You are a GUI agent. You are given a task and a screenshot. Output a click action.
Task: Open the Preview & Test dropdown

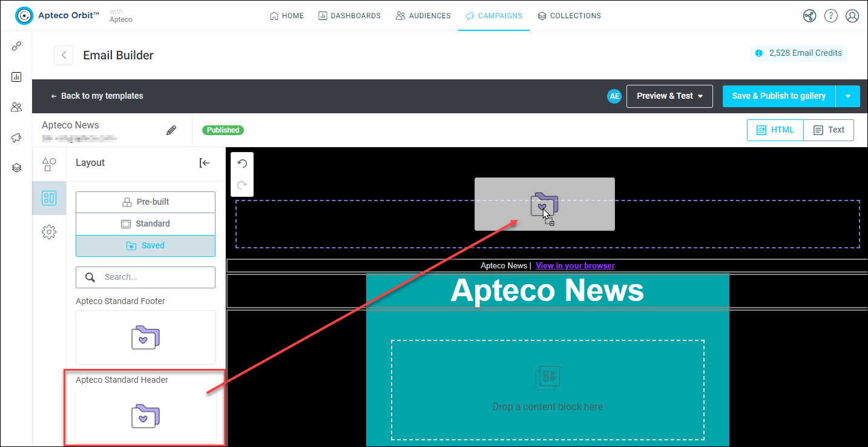[x=670, y=96]
